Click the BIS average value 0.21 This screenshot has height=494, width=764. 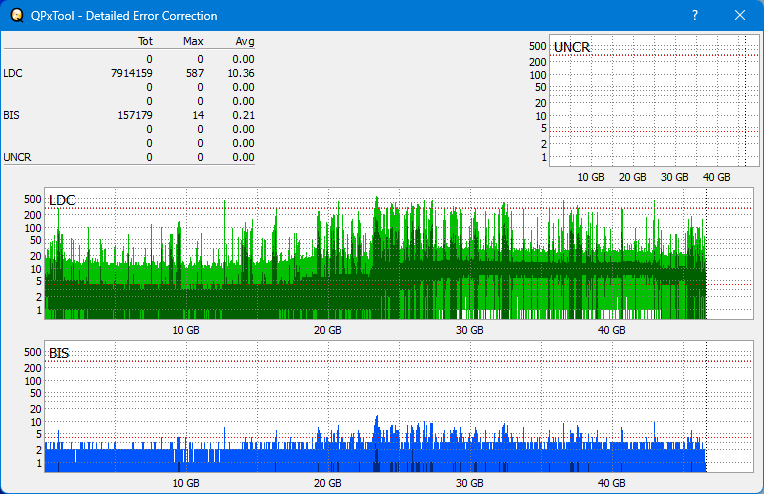click(244, 115)
